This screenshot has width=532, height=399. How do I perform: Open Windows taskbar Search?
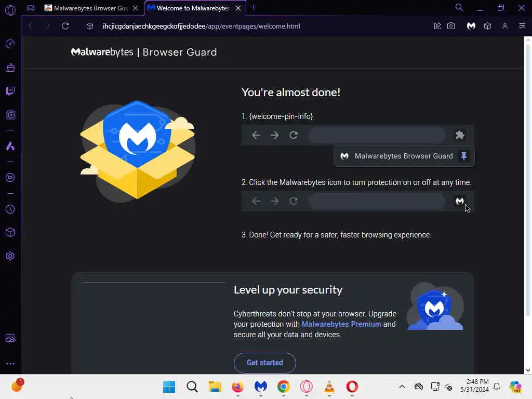[x=192, y=387]
